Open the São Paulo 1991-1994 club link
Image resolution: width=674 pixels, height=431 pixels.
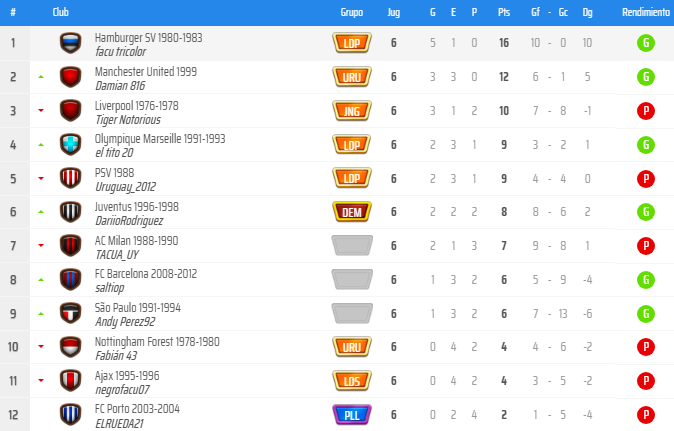[x=138, y=307]
